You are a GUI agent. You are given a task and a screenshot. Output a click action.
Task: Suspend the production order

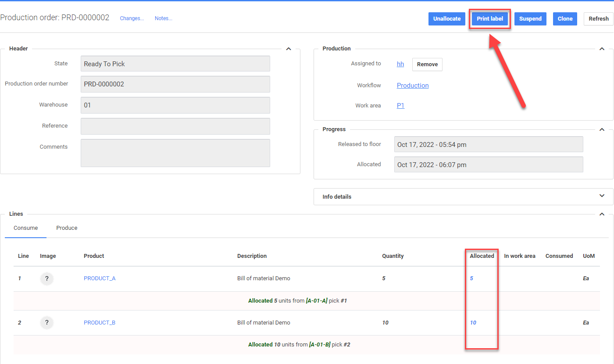click(x=530, y=19)
